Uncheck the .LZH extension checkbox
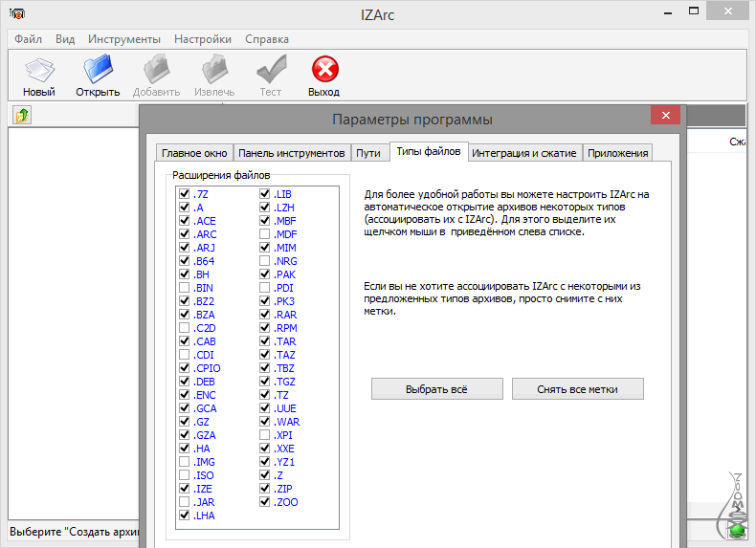The height and width of the screenshot is (548, 756). (x=265, y=208)
